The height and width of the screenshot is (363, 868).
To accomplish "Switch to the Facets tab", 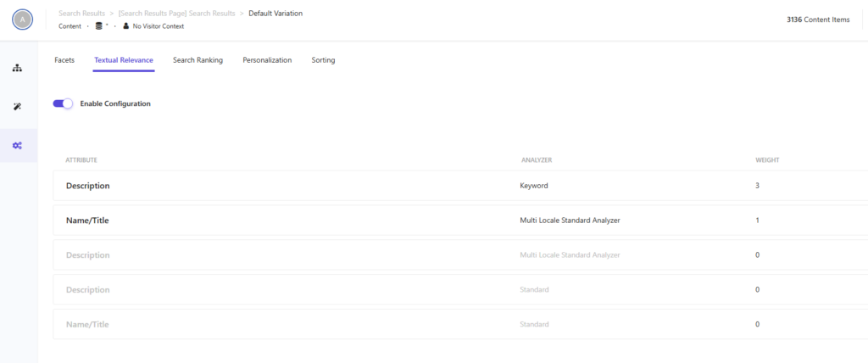I will tap(64, 60).
